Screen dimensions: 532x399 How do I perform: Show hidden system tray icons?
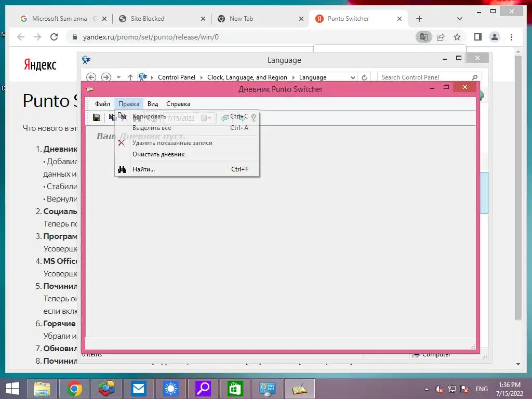(427, 389)
